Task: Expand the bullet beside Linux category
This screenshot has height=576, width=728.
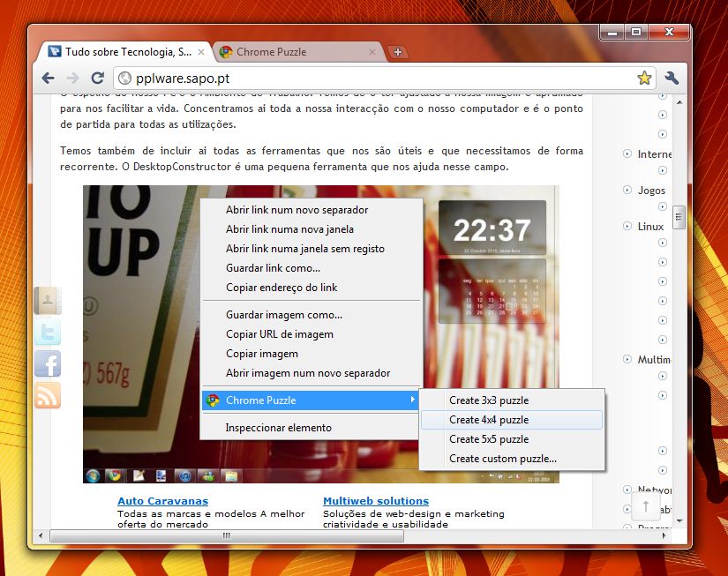Action: [x=627, y=226]
